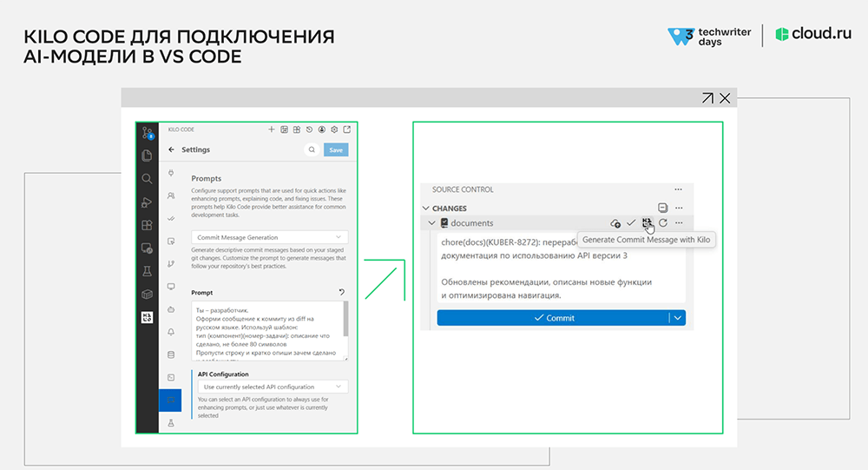This screenshot has width=868, height=470.
Task: Open Explorer files icon in activity bar
Action: [147, 156]
